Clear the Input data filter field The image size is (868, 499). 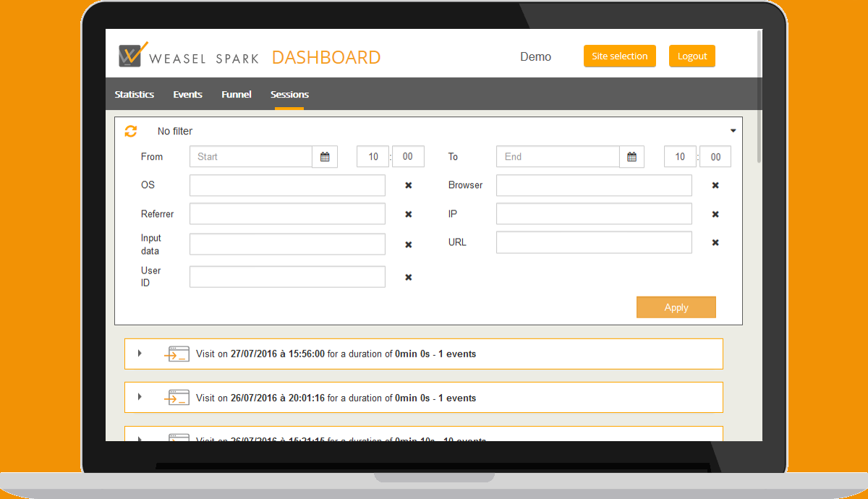pos(408,244)
